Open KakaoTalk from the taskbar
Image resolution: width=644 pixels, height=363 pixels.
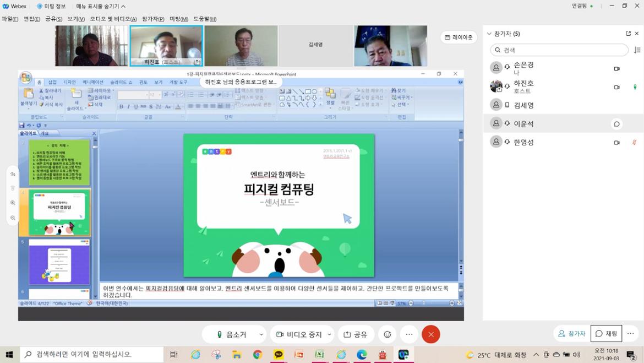[x=279, y=354]
